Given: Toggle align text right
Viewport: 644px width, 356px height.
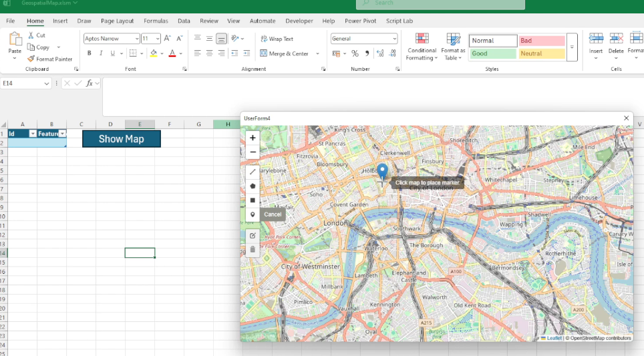Looking at the screenshot, I should [221, 53].
